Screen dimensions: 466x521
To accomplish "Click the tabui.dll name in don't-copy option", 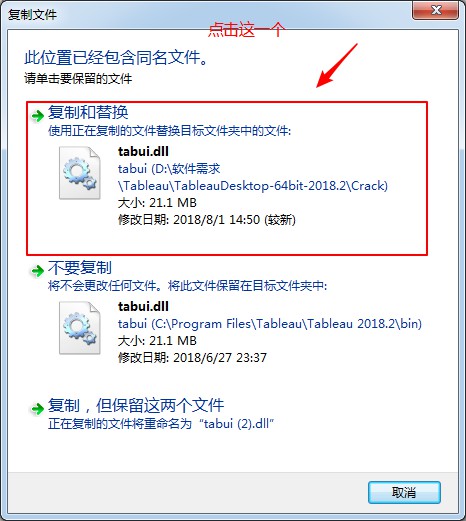I will [143, 306].
